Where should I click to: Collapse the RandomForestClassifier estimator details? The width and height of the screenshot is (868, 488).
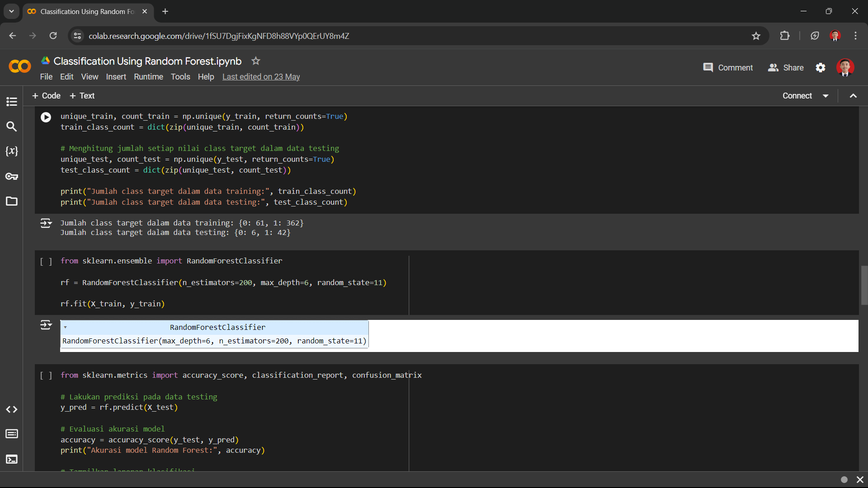66,327
